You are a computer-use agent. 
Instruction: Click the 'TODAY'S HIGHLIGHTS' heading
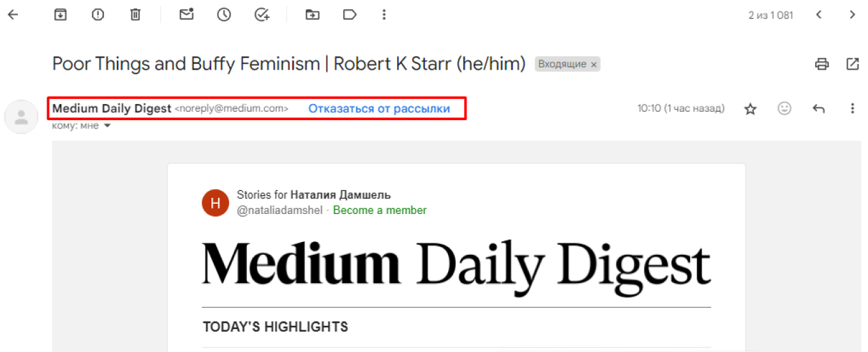pos(275,327)
